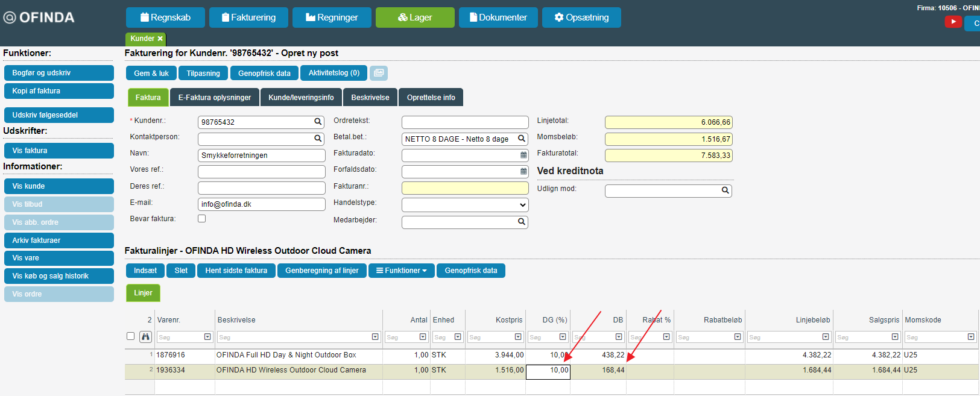This screenshot has width=980, height=396.
Task: Click Genopfrisk data in top toolbar
Action: coord(264,73)
